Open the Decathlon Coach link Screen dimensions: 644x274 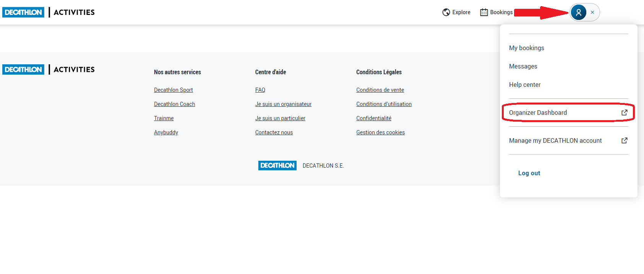[174, 104]
